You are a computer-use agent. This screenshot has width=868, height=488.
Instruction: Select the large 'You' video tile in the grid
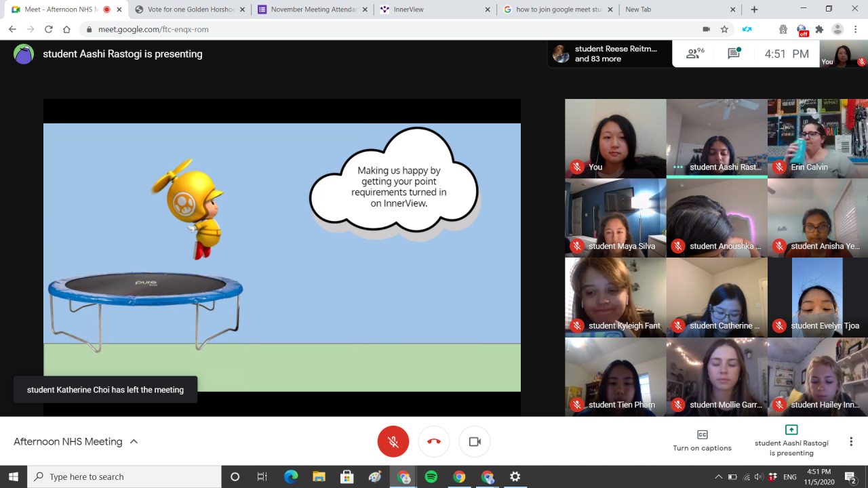[x=616, y=139]
